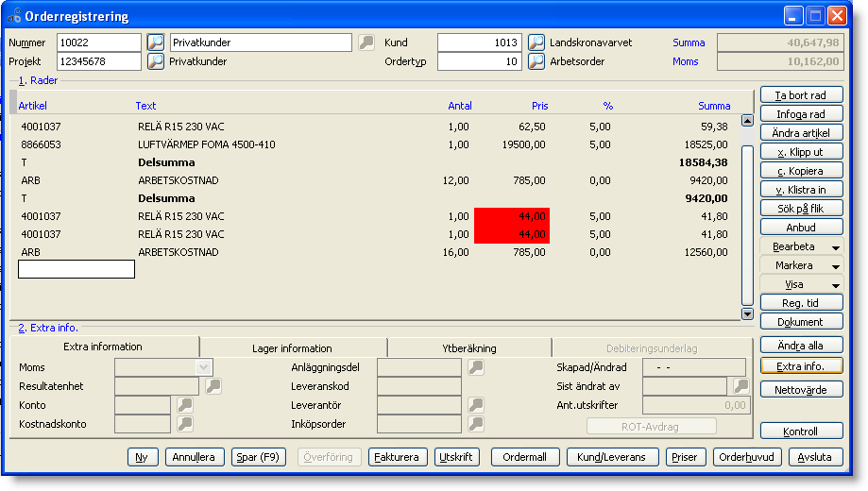Click the Sök på flik button

pyautogui.click(x=802, y=208)
